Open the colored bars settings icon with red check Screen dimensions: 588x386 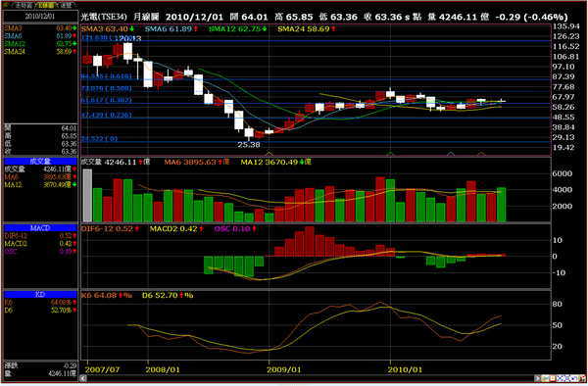[582, 378]
